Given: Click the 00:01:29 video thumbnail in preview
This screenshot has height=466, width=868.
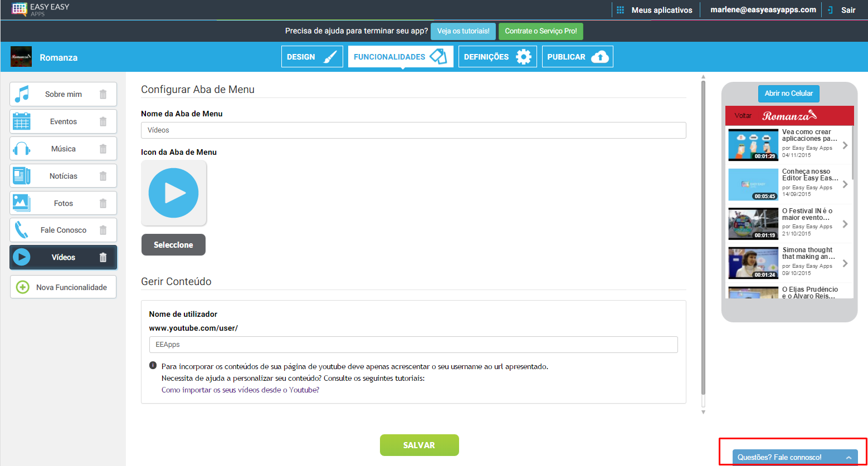Looking at the screenshot, I should tap(753, 145).
